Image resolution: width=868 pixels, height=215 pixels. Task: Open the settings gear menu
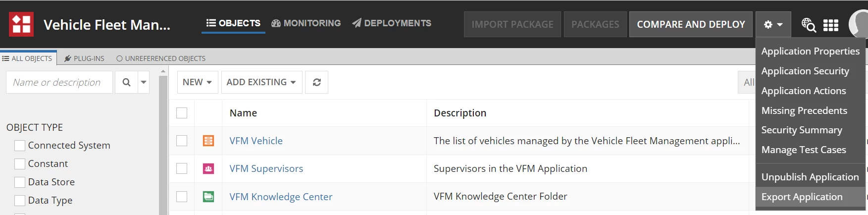(x=773, y=24)
